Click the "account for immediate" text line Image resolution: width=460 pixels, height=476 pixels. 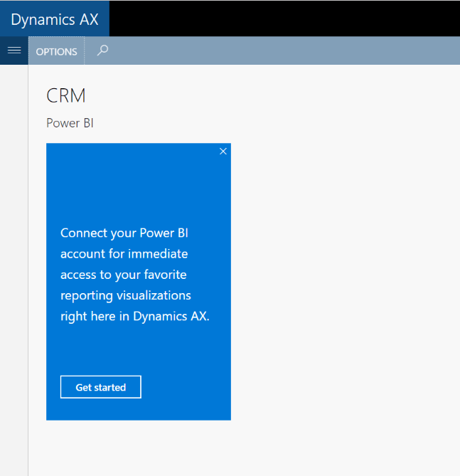(x=124, y=253)
